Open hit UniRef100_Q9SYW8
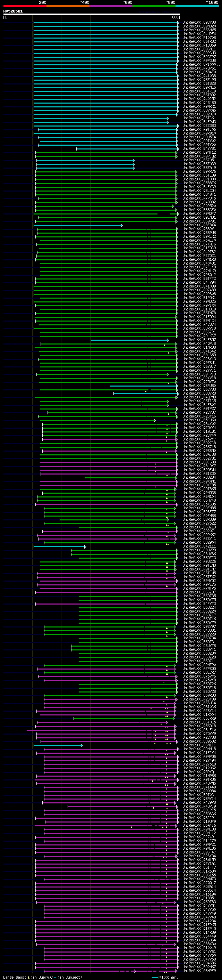 [x=199, y=23]
